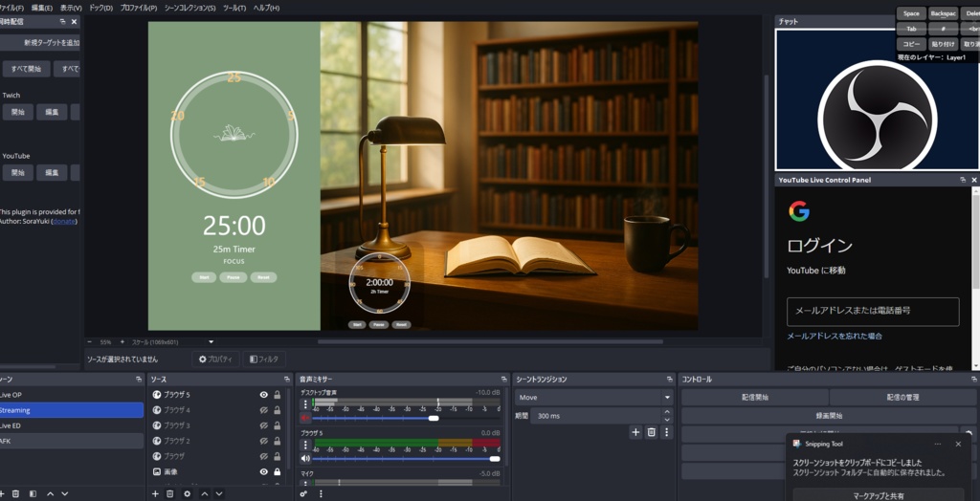Undock the YouTube Live Control Panel dock
Screen dimensions: 980x501
point(963,180)
